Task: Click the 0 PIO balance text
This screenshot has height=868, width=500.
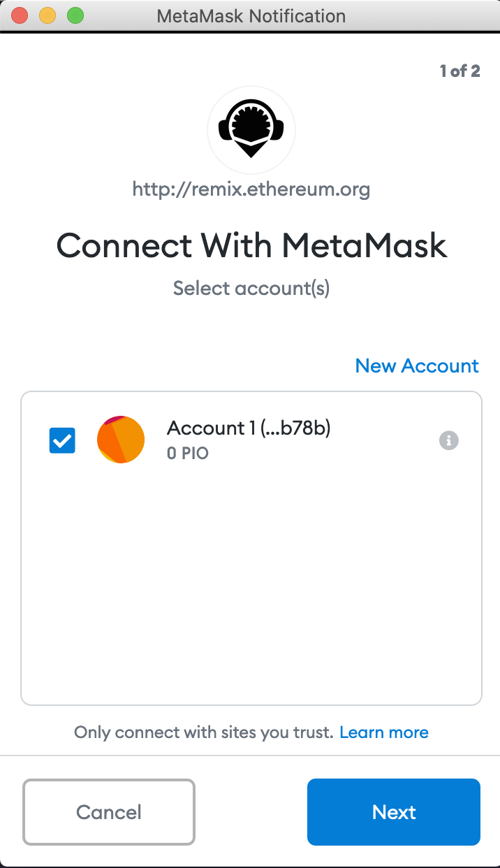Action: [x=188, y=453]
